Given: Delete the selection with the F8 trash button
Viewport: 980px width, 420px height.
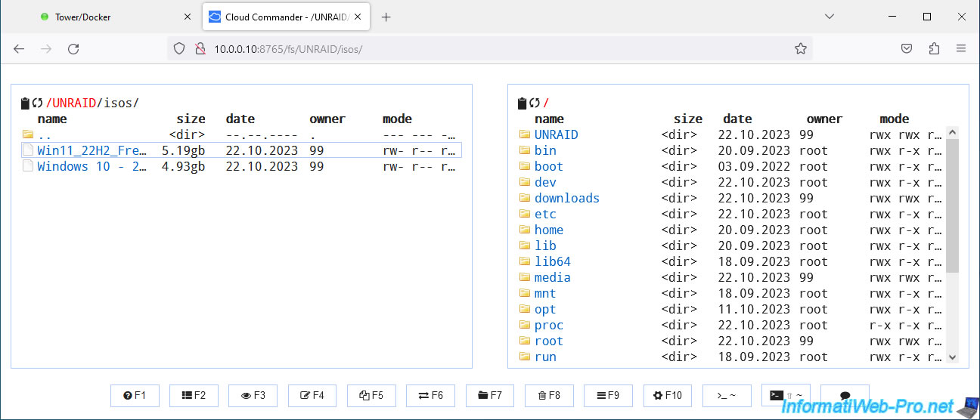Looking at the screenshot, I should [548, 395].
